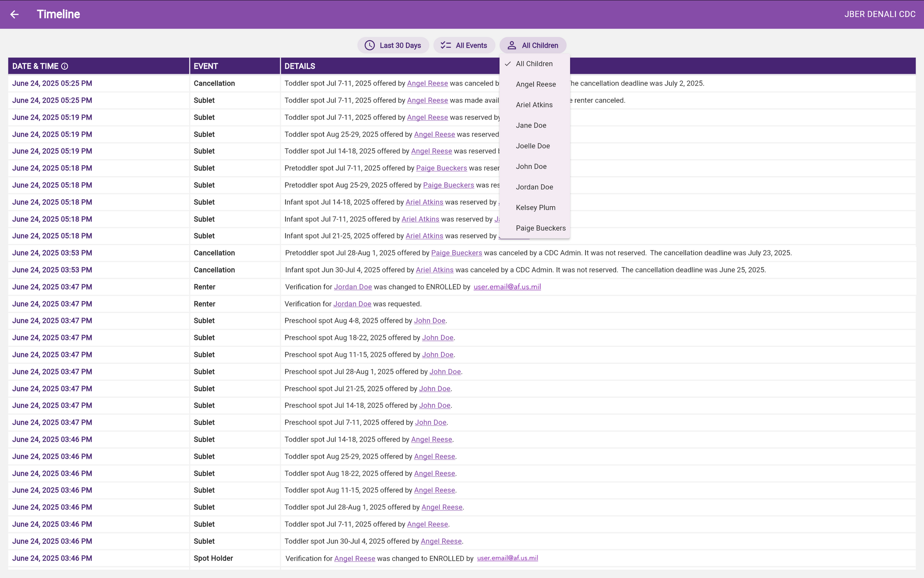
Task: Filter by Jordan Doe in dropdown
Action: (x=535, y=187)
